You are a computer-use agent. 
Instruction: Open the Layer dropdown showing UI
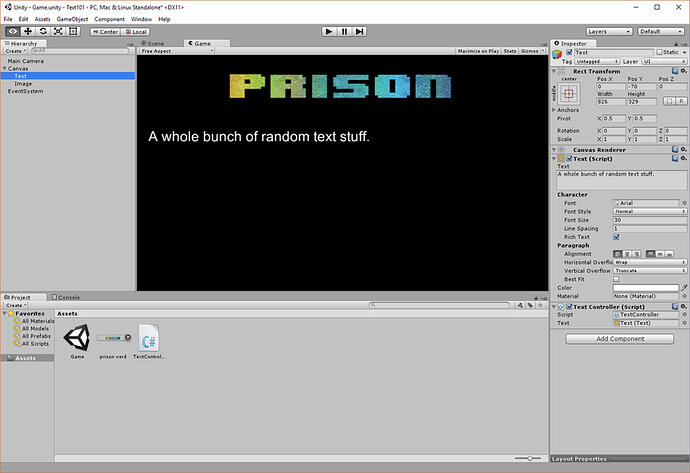664,62
